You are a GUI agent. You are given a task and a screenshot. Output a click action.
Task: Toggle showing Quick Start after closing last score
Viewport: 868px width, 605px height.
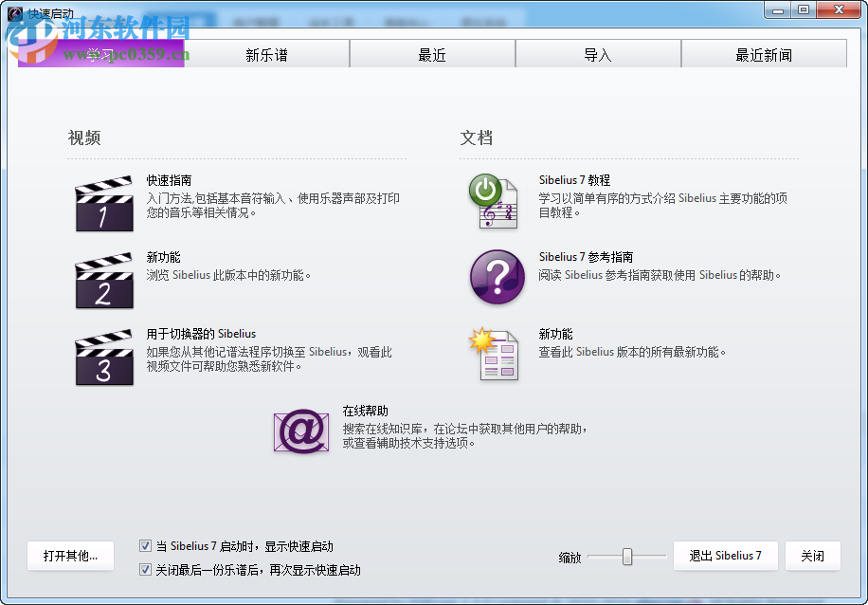146,570
